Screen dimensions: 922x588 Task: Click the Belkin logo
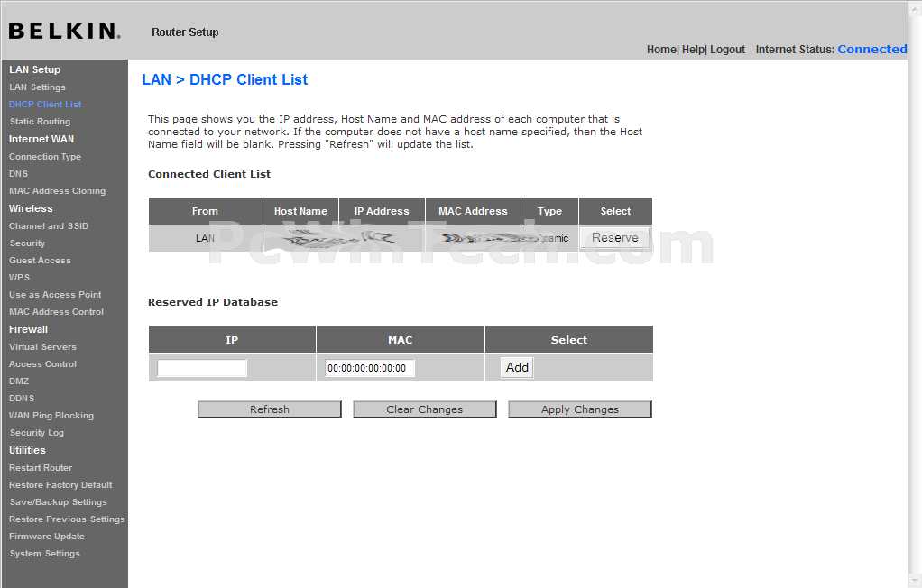[65, 32]
